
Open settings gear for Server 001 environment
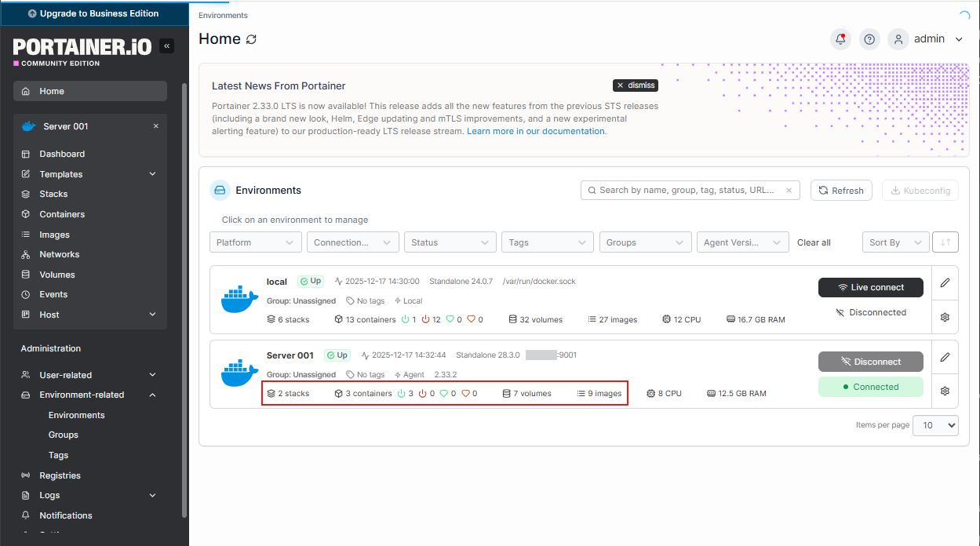945,391
